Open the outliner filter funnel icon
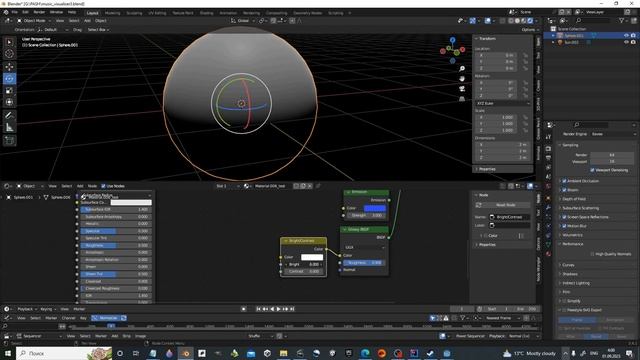The image size is (640, 360). 621,20
